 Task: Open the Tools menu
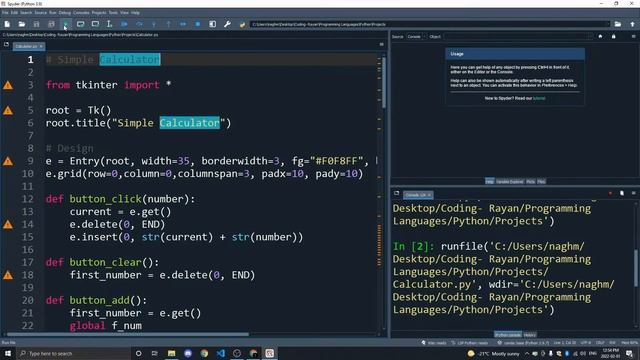point(113,13)
